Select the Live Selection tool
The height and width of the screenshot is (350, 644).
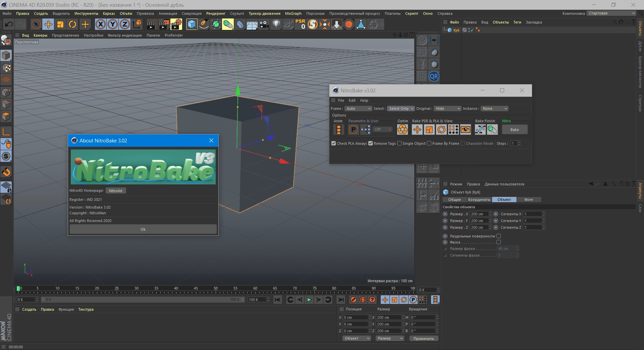(x=36, y=24)
